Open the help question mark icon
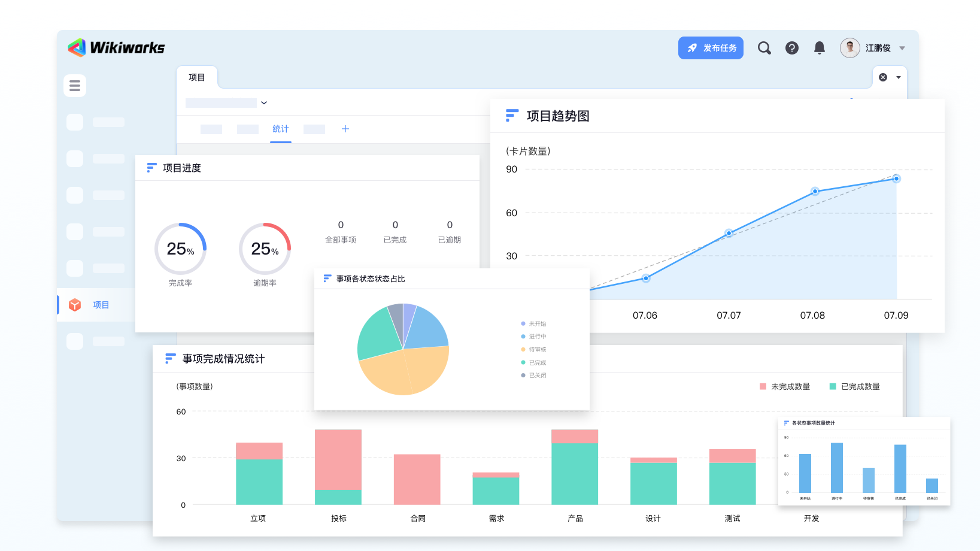This screenshot has width=980, height=551. pos(791,48)
